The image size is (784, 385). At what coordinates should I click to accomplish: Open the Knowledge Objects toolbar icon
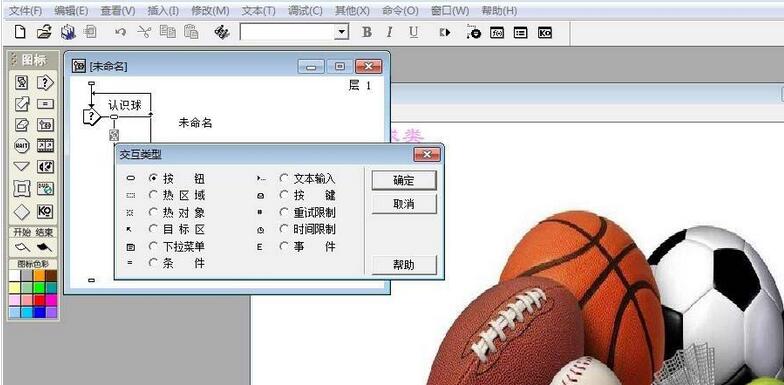click(x=544, y=33)
